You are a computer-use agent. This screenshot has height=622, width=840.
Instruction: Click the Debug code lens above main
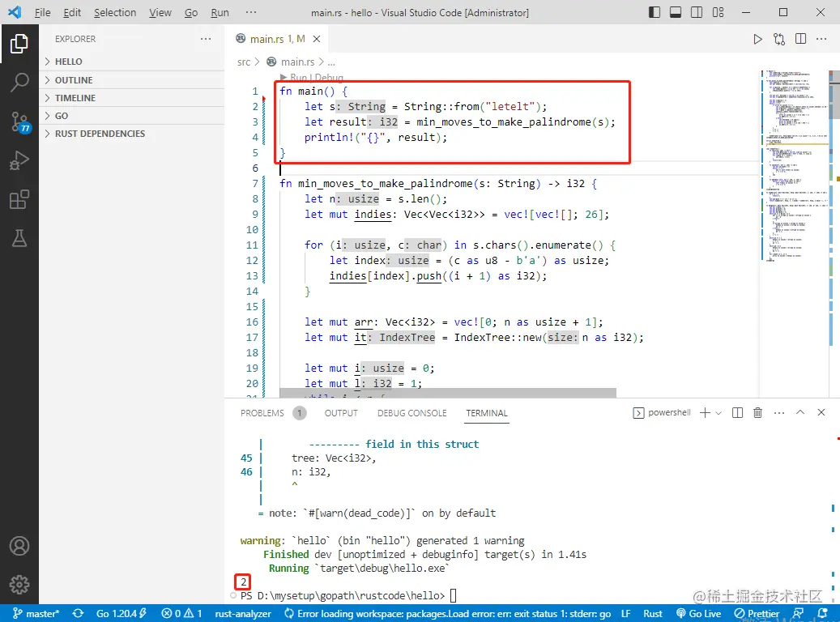point(330,78)
